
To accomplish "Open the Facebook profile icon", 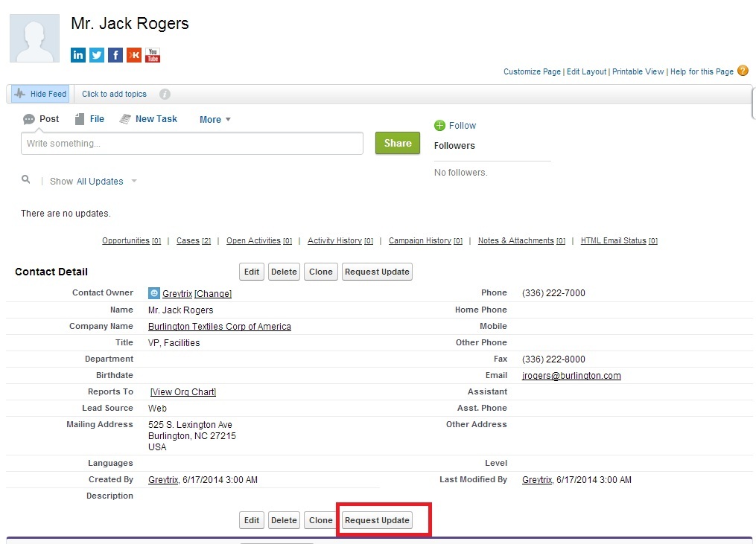I will point(115,55).
